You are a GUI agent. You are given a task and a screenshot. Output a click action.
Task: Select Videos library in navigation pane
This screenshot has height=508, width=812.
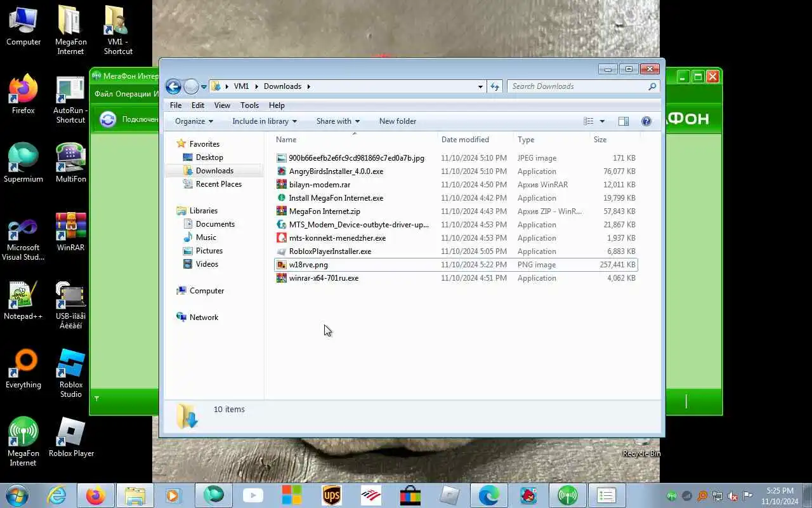[x=207, y=264]
